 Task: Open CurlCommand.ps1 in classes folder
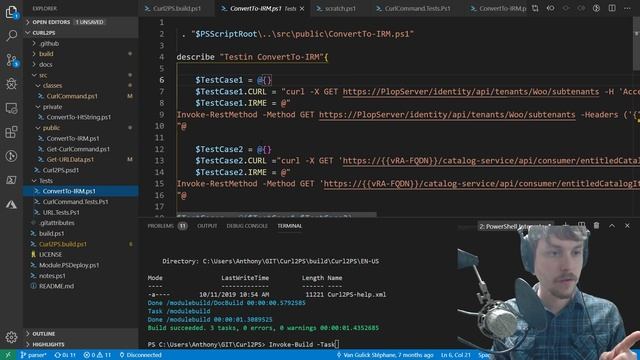pos(81,96)
